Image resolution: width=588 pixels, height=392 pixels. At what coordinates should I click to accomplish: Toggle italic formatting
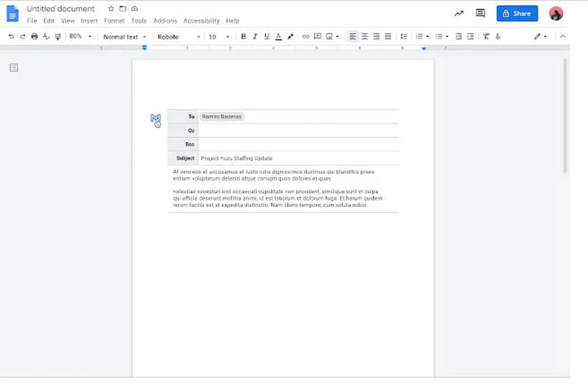tap(255, 37)
